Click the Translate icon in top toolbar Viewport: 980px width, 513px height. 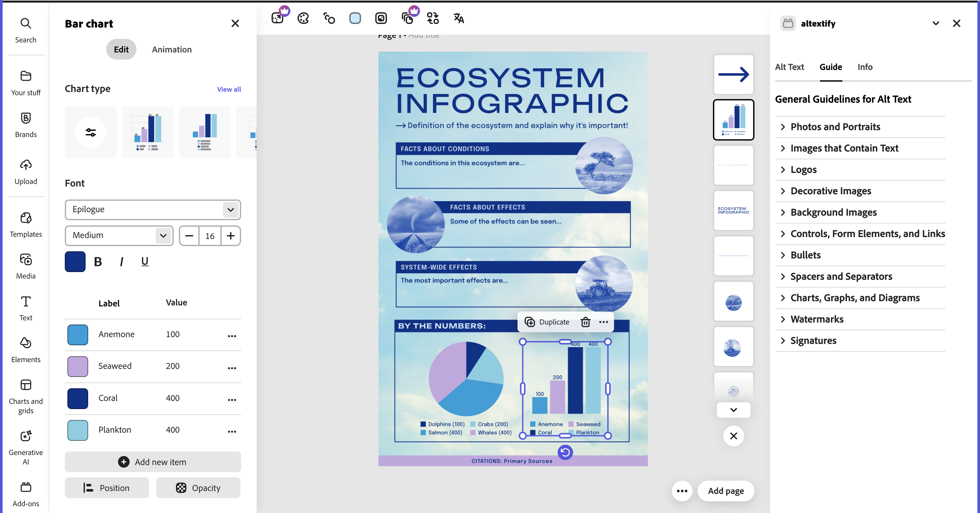click(x=459, y=18)
